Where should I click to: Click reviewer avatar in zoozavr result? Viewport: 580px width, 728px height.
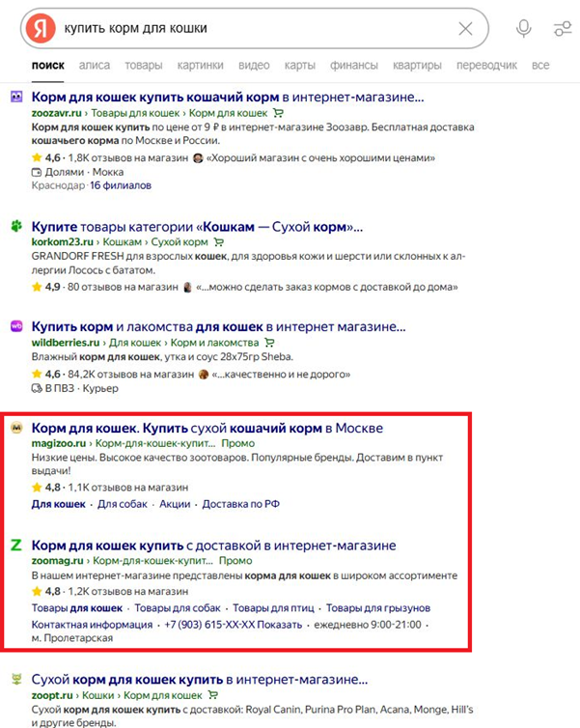[198, 157]
